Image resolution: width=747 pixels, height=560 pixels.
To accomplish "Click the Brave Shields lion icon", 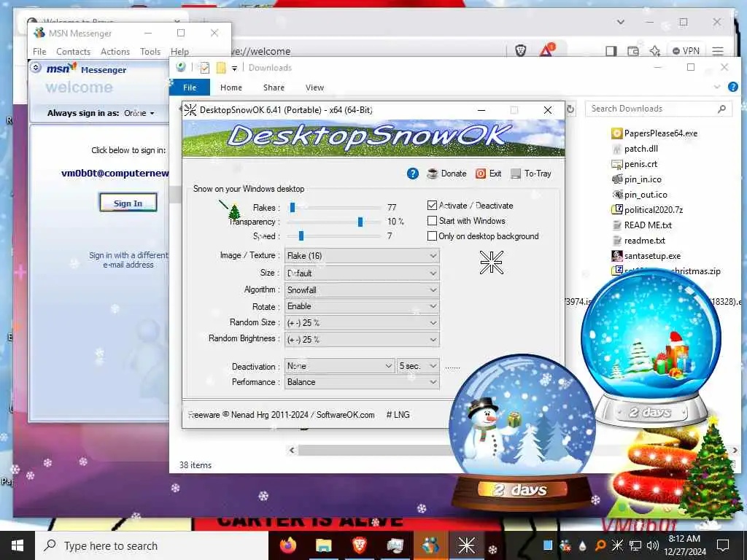I will [x=521, y=50].
